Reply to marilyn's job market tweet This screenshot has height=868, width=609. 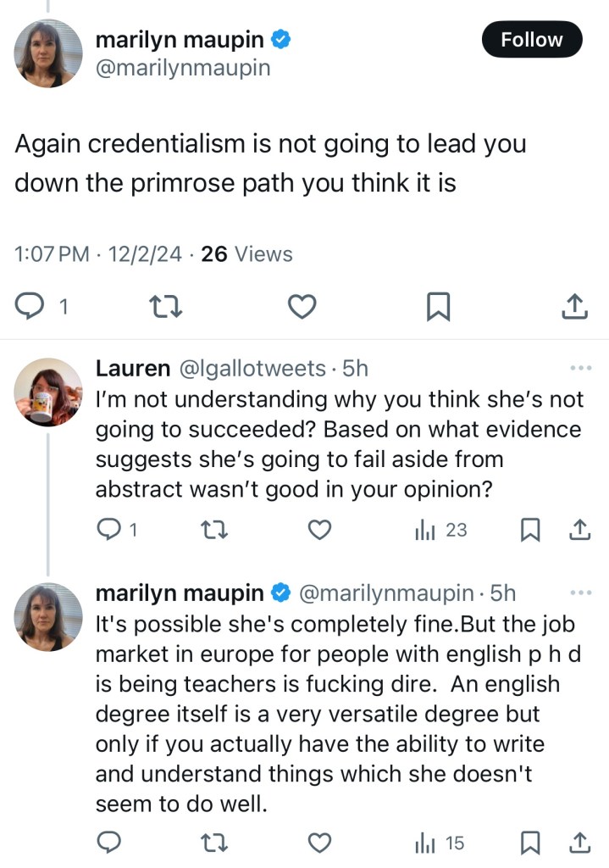(x=109, y=843)
